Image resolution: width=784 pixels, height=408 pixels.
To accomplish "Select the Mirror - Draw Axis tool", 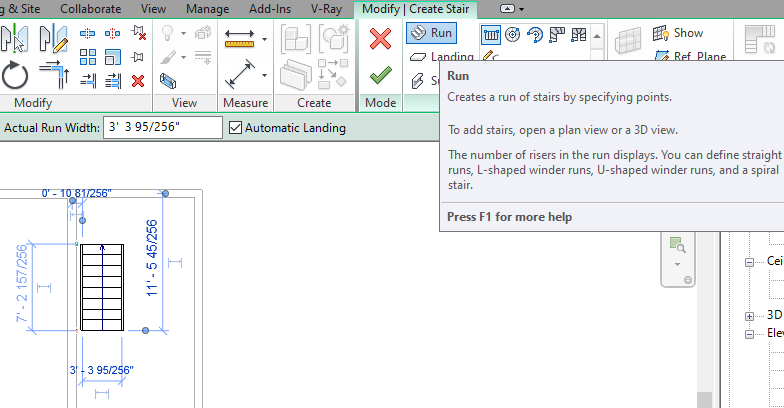I will pos(53,39).
